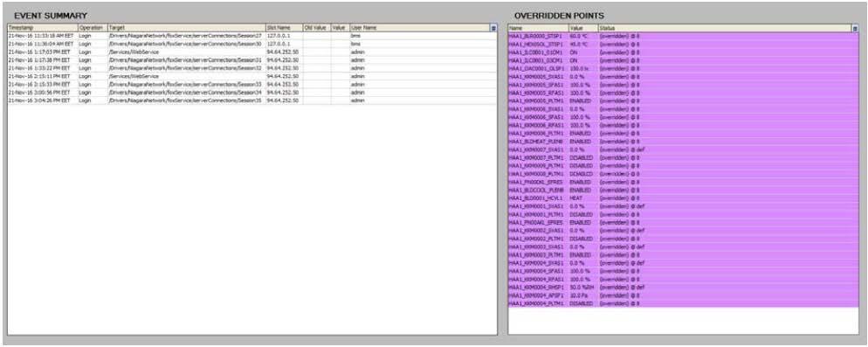Sort overridden points by Status header

tap(725, 28)
